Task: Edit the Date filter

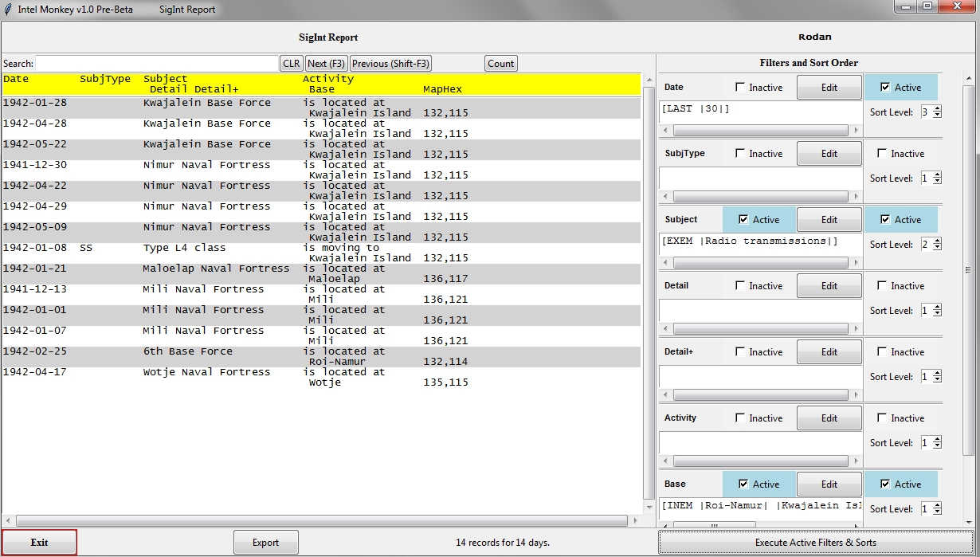Action: pyautogui.click(x=829, y=88)
